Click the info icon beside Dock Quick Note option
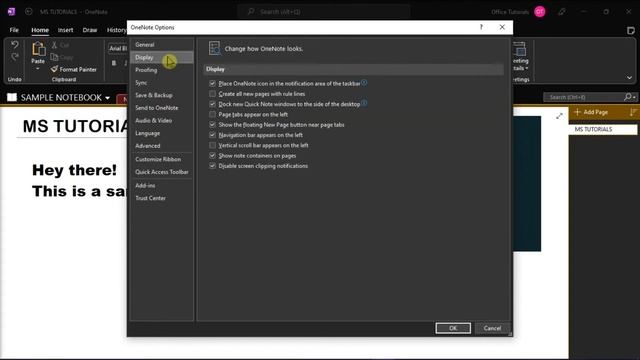The width and height of the screenshot is (640, 360). 364,103
